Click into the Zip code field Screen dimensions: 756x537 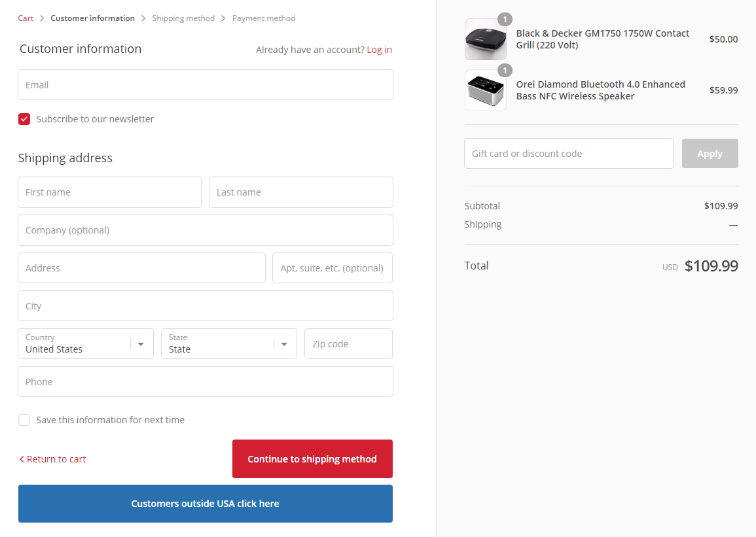click(x=348, y=344)
